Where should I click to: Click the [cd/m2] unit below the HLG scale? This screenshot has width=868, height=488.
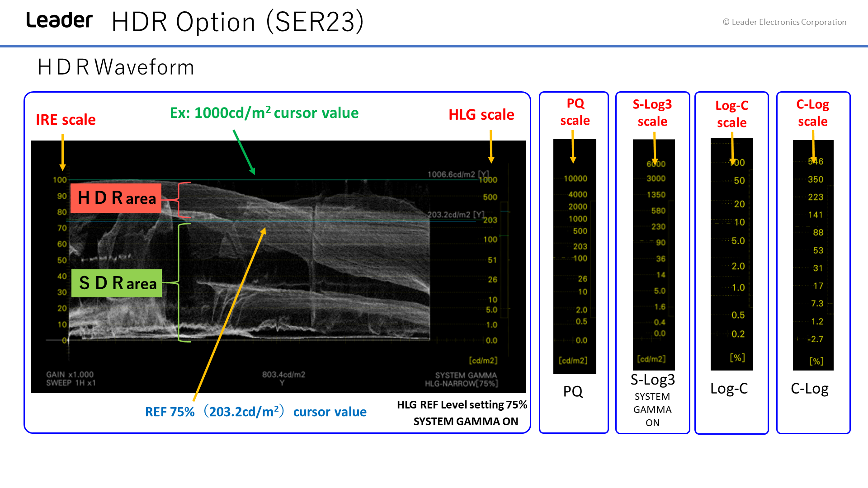tap(483, 361)
